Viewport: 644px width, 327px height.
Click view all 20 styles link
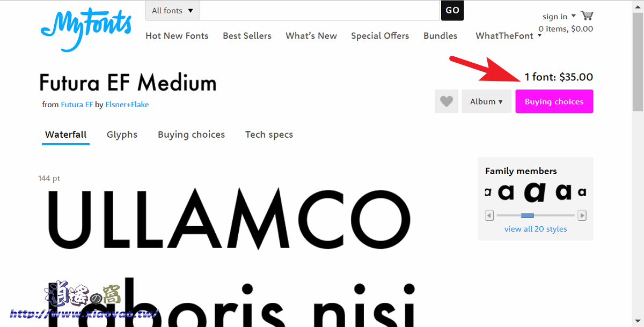click(x=536, y=229)
